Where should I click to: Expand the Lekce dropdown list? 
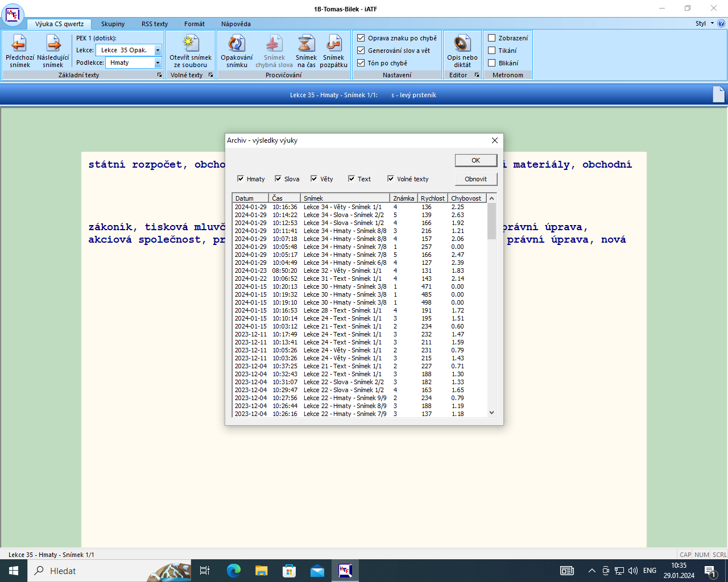pos(158,50)
